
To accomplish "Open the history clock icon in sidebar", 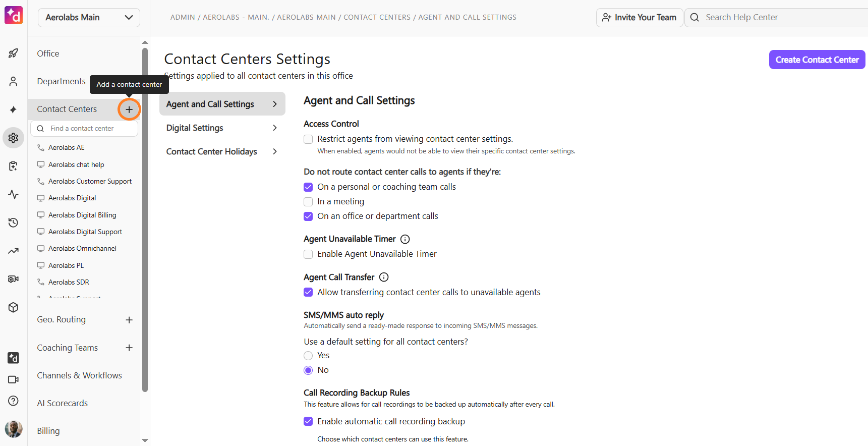I will pyautogui.click(x=14, y=222).
